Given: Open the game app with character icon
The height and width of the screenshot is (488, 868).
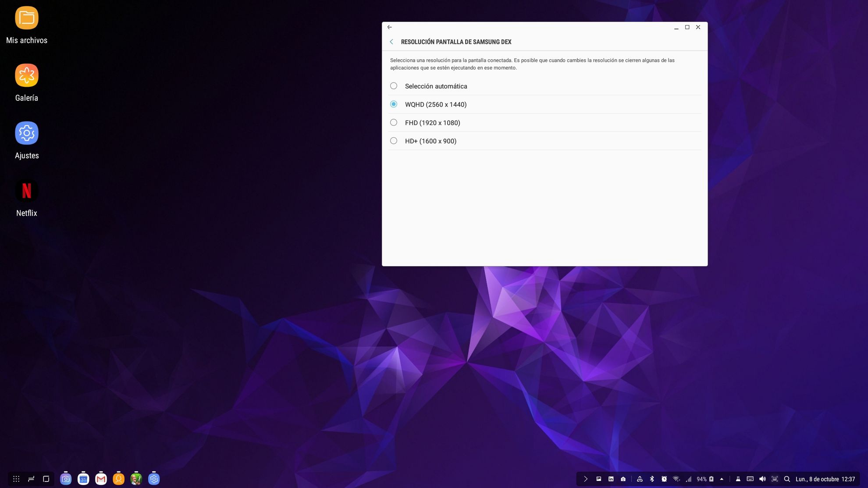Looking at the screenshot, I should [x=136, y=479].
